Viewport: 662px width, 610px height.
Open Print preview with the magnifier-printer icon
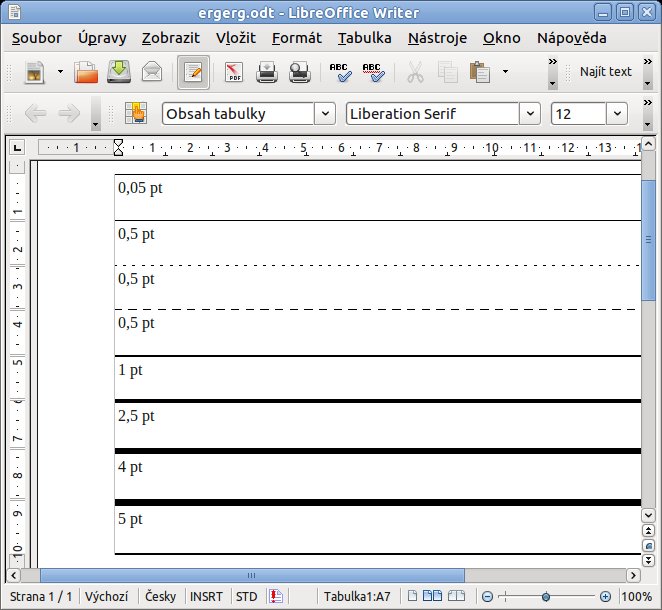click(300, 72)
